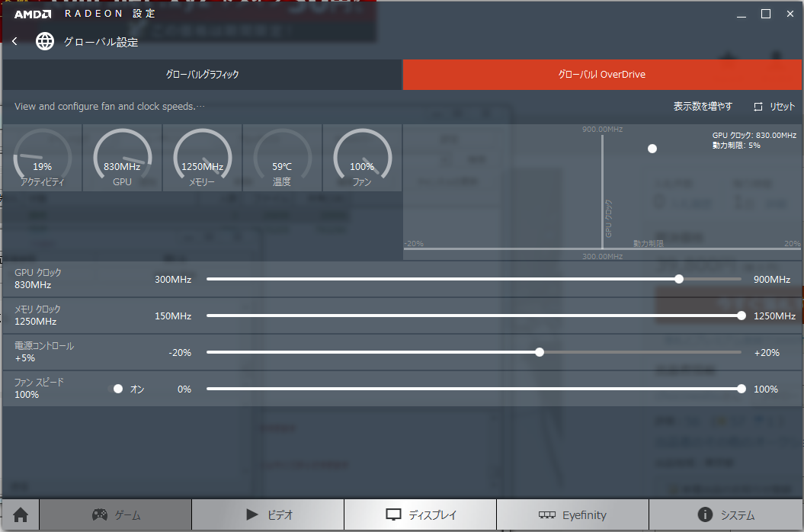
Task: Click the +20% maximum power control label
Action: point(767,353)
